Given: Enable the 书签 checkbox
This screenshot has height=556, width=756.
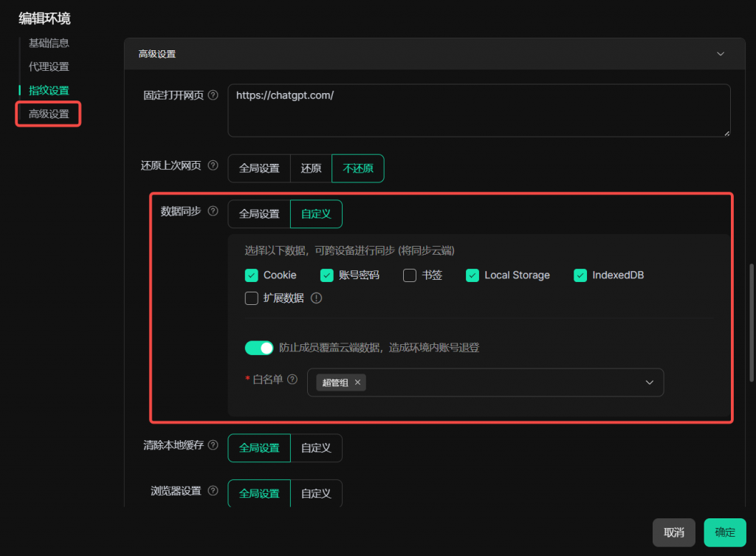Looking at the screenshot, I should pos(410,275).
